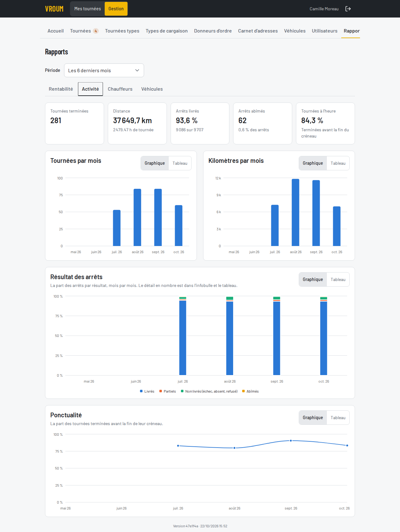The width and height of the screenshot is (400, 532).
Task: Show Résultat des arrêts as Graphique
Action: 313,279
